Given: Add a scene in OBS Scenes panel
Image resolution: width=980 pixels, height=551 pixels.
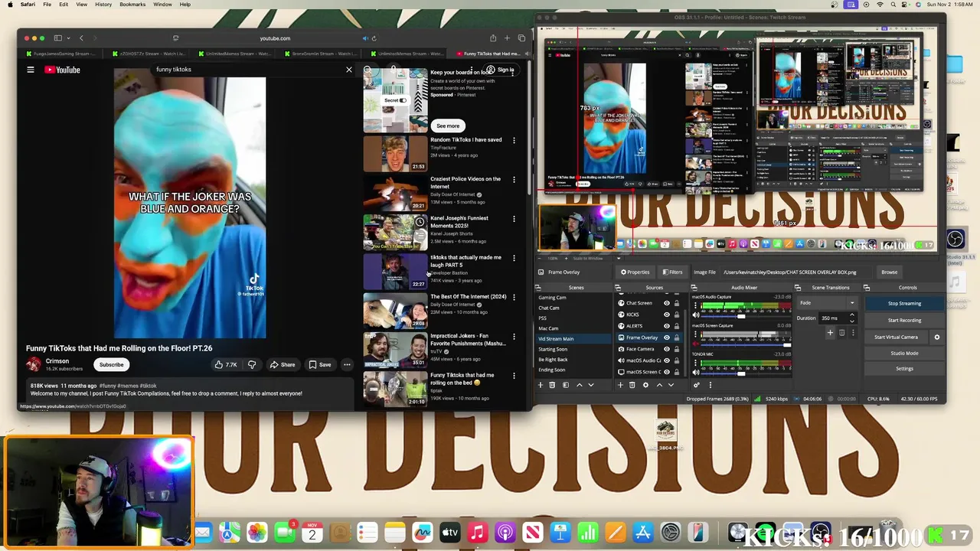Looking at the screenshot, I should click(541, 385).
